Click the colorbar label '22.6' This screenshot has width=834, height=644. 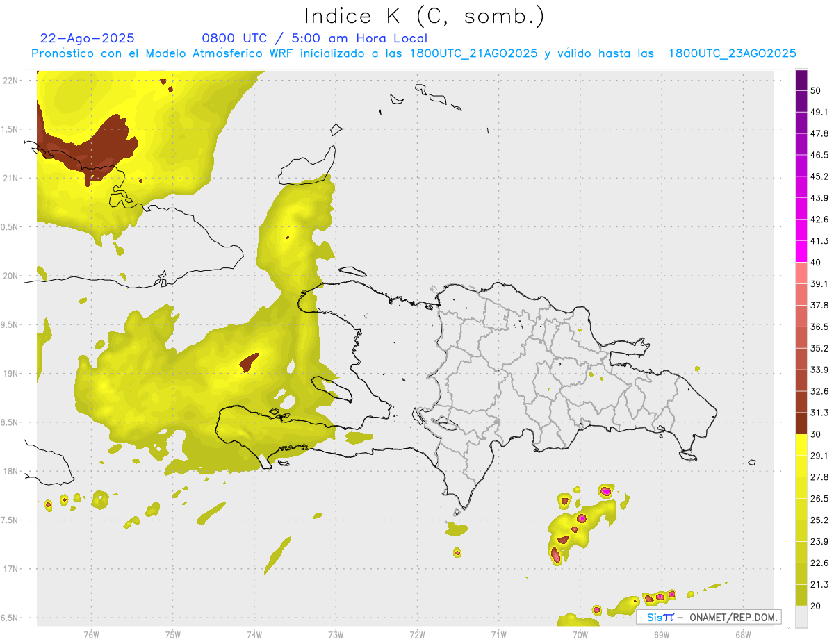[819, 563]
